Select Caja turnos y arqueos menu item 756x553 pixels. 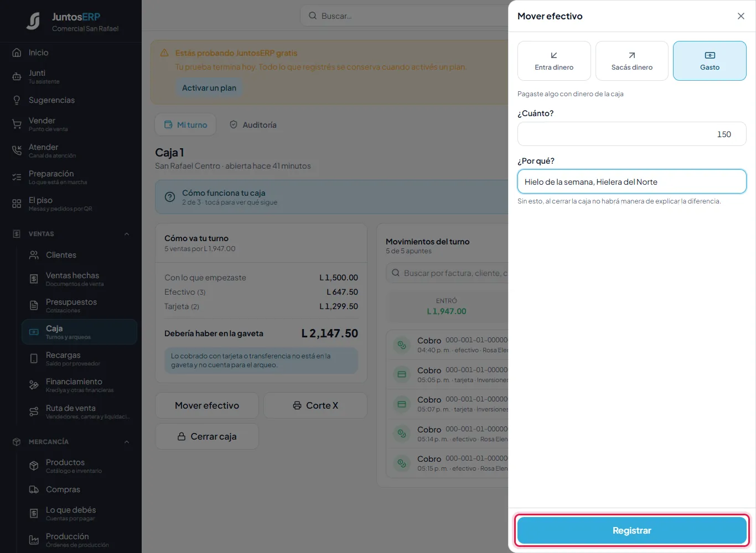coord(79,332)
